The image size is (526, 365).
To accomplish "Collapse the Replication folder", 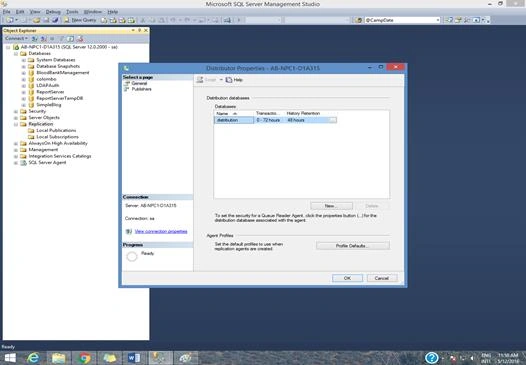I will (16, 124).
